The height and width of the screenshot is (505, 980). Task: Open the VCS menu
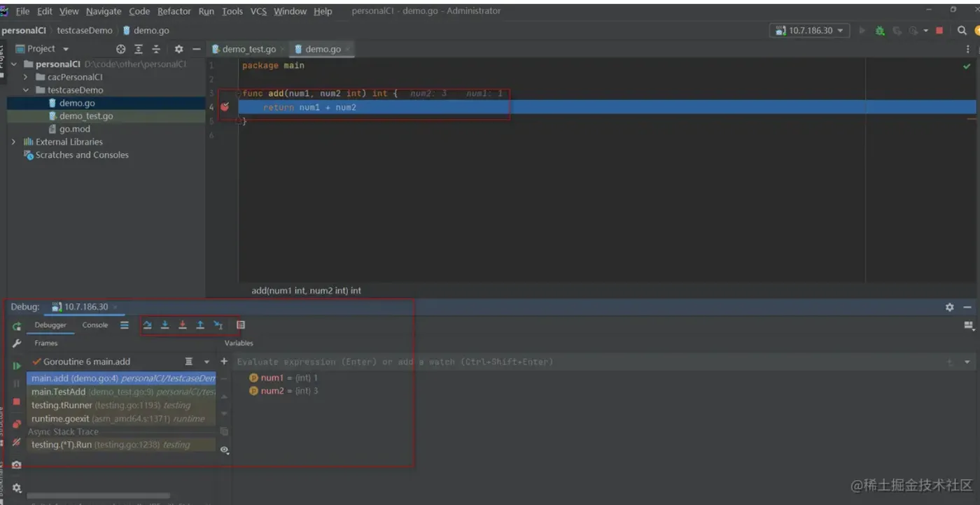[258, 11]
